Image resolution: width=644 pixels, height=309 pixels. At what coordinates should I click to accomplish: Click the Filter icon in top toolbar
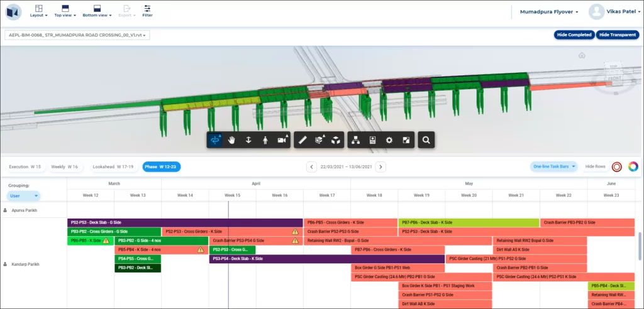[x=147, y=11]
